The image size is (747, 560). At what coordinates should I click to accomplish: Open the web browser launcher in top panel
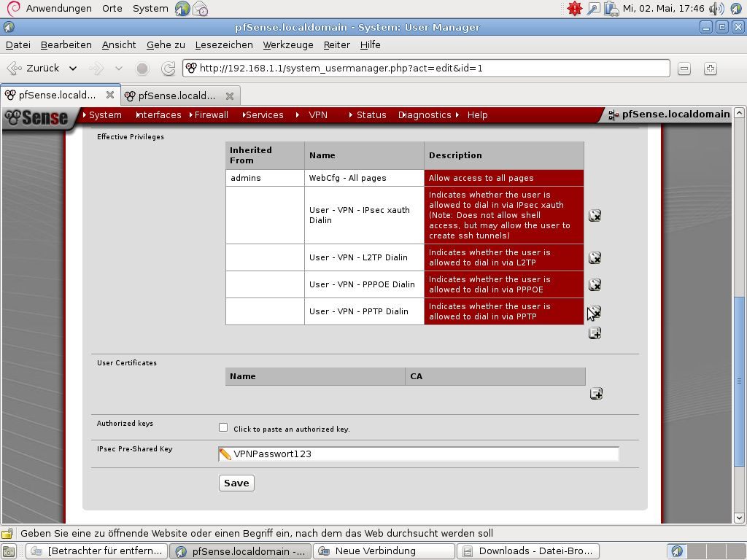coord(182,9)
